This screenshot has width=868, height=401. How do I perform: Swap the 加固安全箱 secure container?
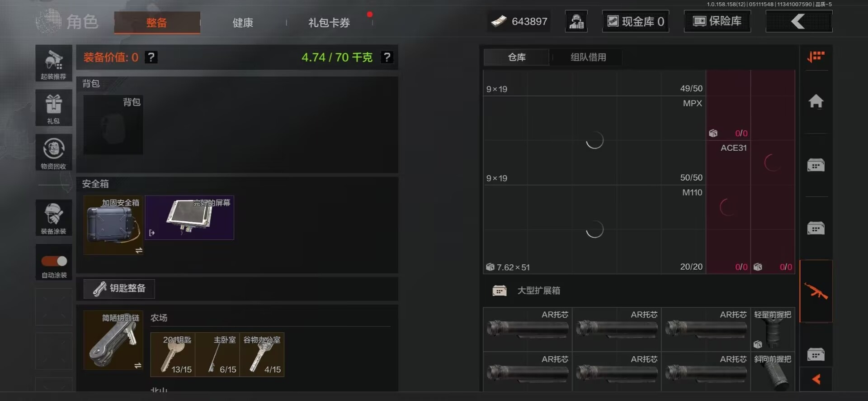pyautogui.click(x=139, y=250)
